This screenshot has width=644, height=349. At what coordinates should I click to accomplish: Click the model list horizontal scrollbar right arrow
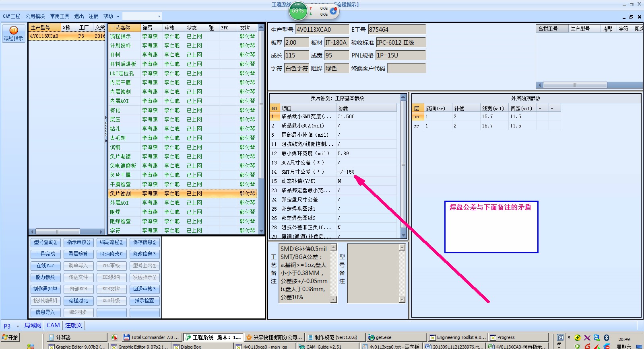101,232
